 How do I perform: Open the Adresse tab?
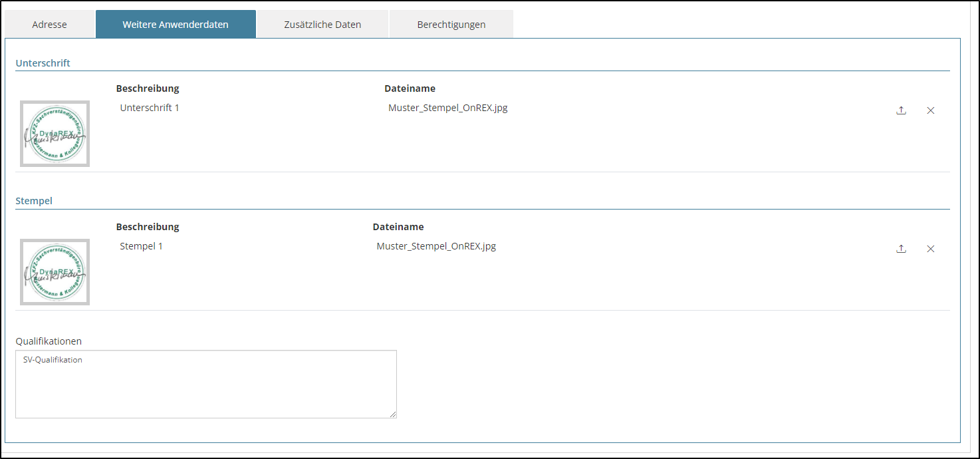(49, 25)
